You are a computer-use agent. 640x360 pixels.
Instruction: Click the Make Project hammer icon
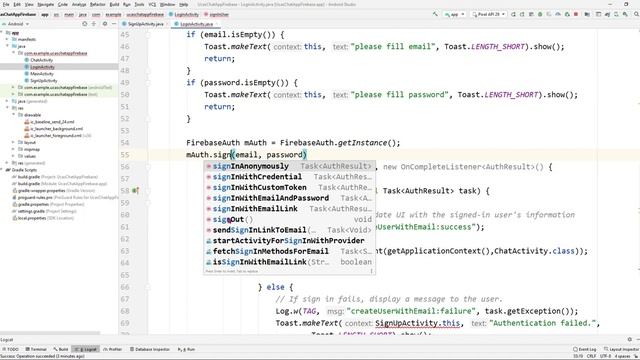[x=435, y=14]
